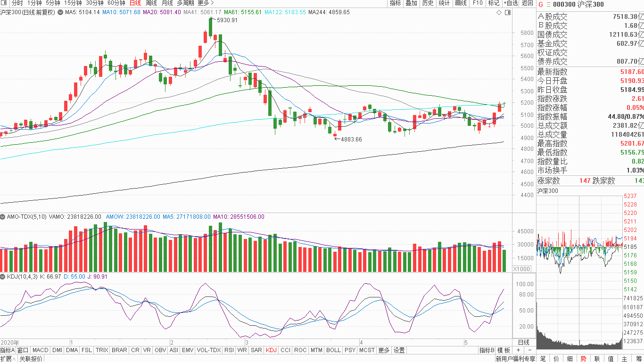
Task: Open the 历史 history button
Action: [428, 3]
